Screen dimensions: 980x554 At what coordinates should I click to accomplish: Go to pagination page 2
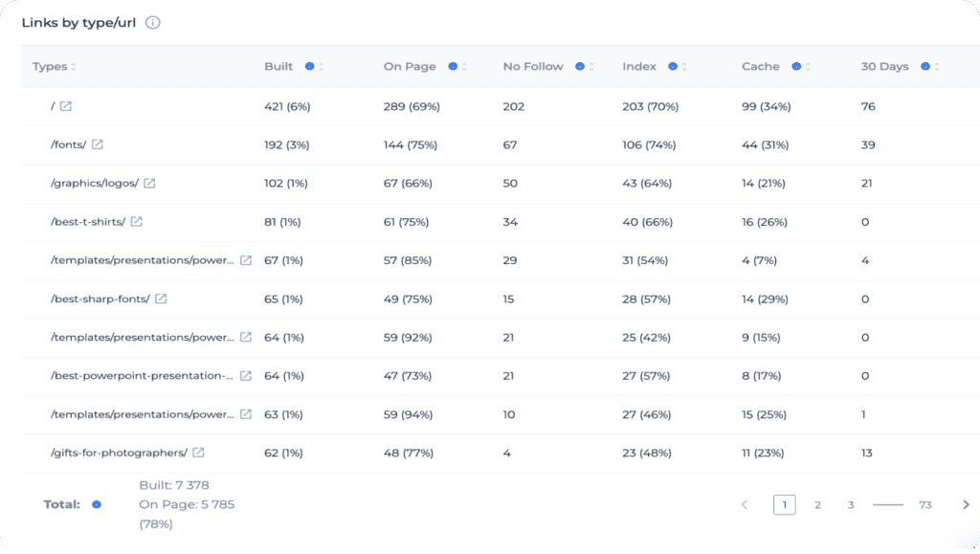(817, 504)
